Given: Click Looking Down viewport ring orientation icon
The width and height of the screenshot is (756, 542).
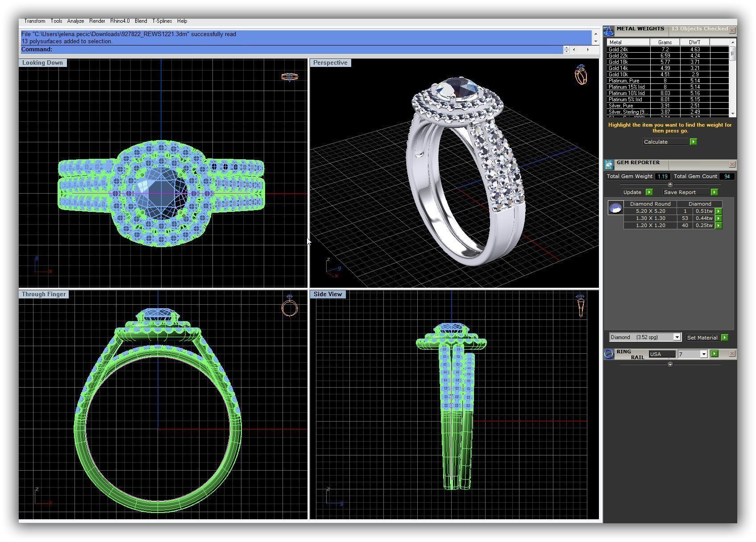Looking at the screenshot, I should tap(289, 77).
